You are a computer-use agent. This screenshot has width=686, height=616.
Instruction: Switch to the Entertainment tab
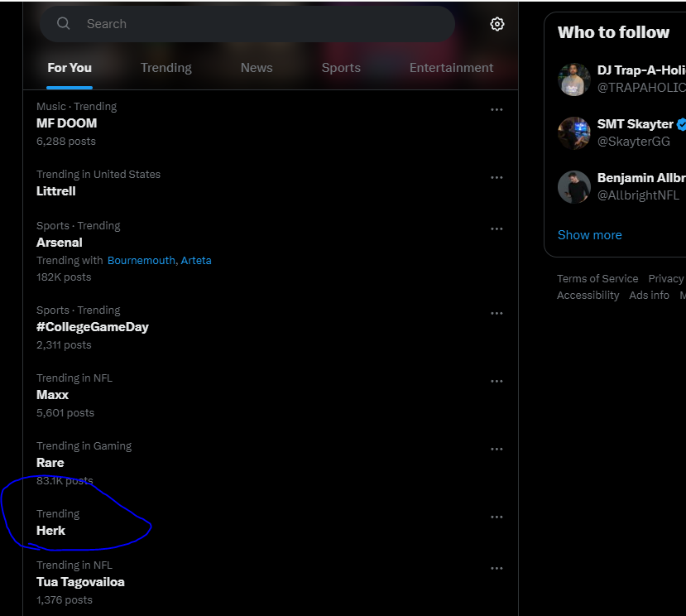[x=451, y=68]
